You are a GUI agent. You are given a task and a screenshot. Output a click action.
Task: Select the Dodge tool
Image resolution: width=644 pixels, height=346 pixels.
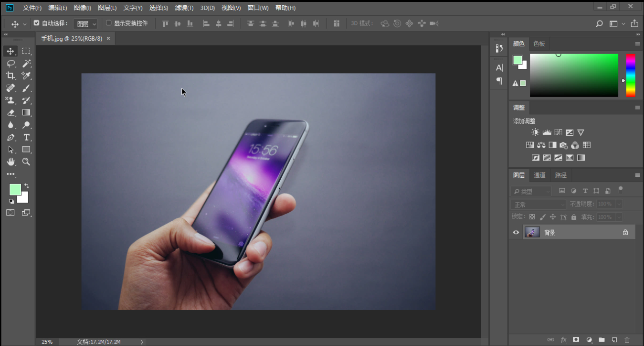click(26, 125)
